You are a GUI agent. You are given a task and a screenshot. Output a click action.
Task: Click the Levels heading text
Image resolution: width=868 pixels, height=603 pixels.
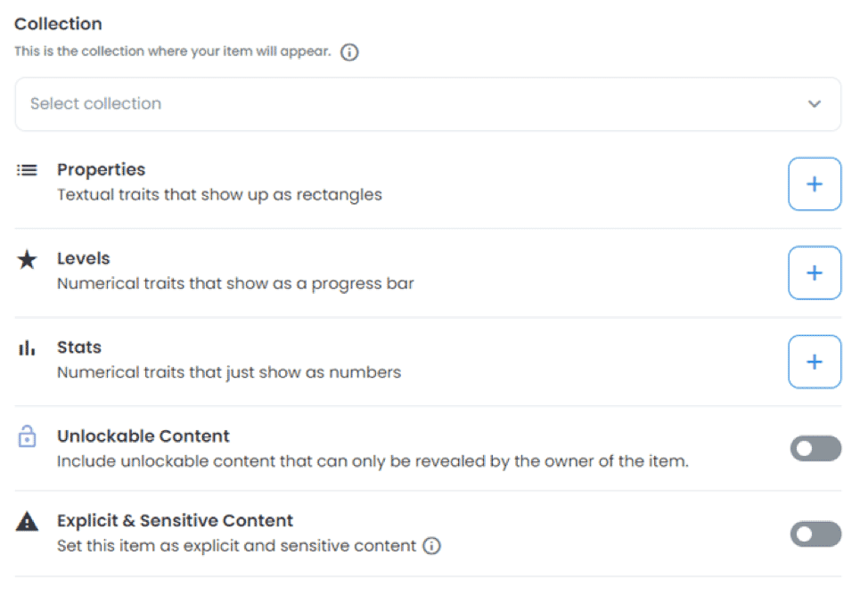click(84, 258)
